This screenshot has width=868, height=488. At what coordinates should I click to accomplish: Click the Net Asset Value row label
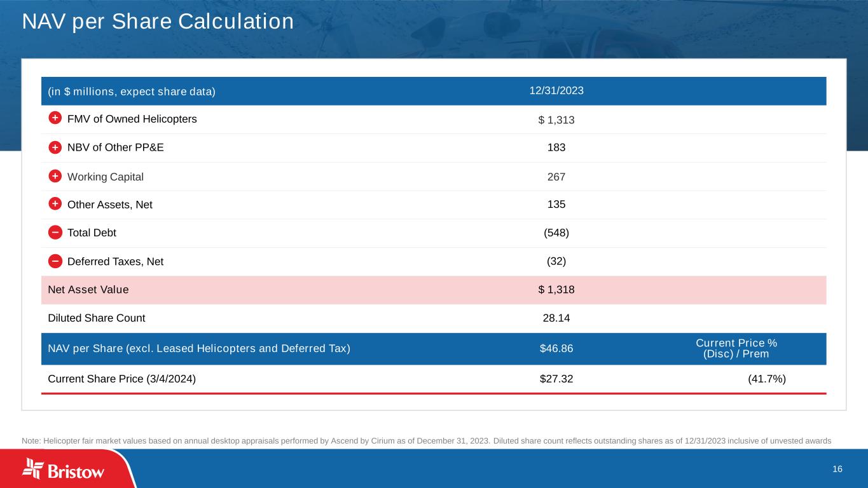tap(88, 290)
